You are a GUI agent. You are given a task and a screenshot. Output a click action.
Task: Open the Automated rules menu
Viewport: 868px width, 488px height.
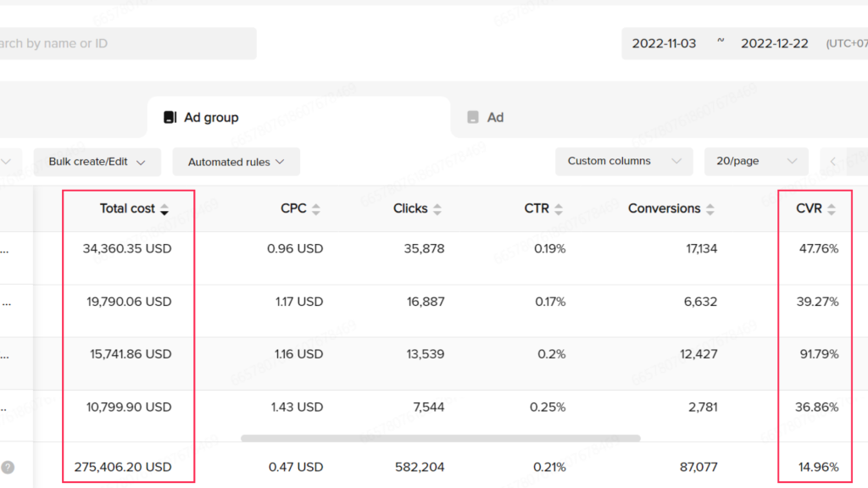236,161
